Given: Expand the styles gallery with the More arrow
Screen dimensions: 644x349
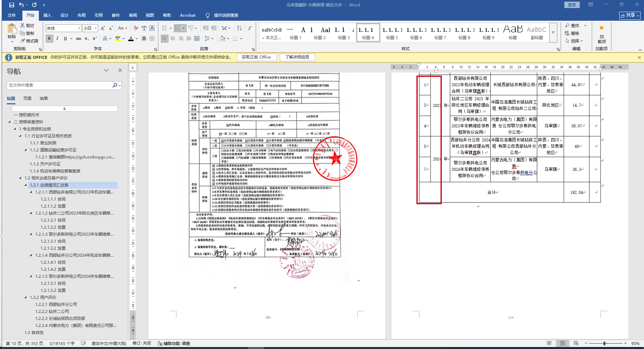Looking at the screenshot, I should [x=553, y=32].
